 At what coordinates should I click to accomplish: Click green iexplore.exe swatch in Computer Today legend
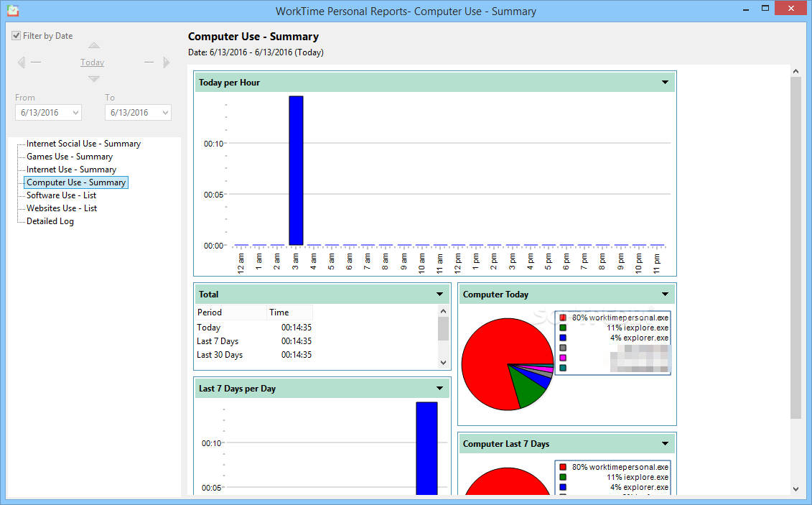(563, 328)
